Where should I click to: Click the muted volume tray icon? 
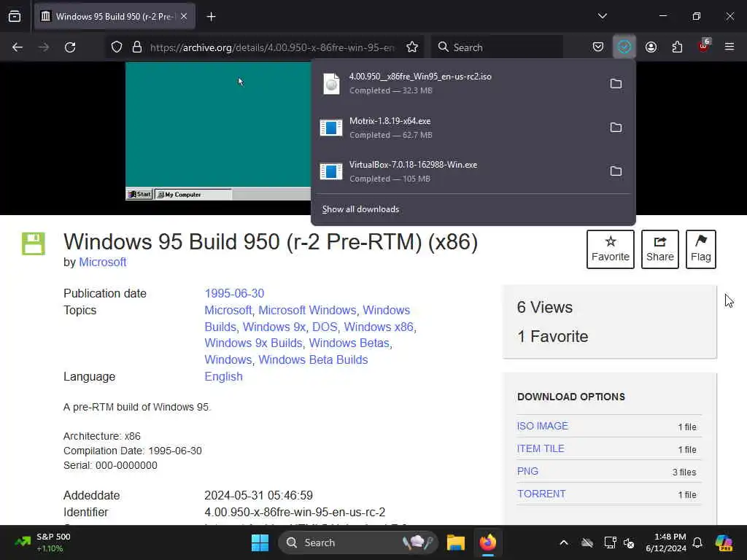[x=629, y=542]
